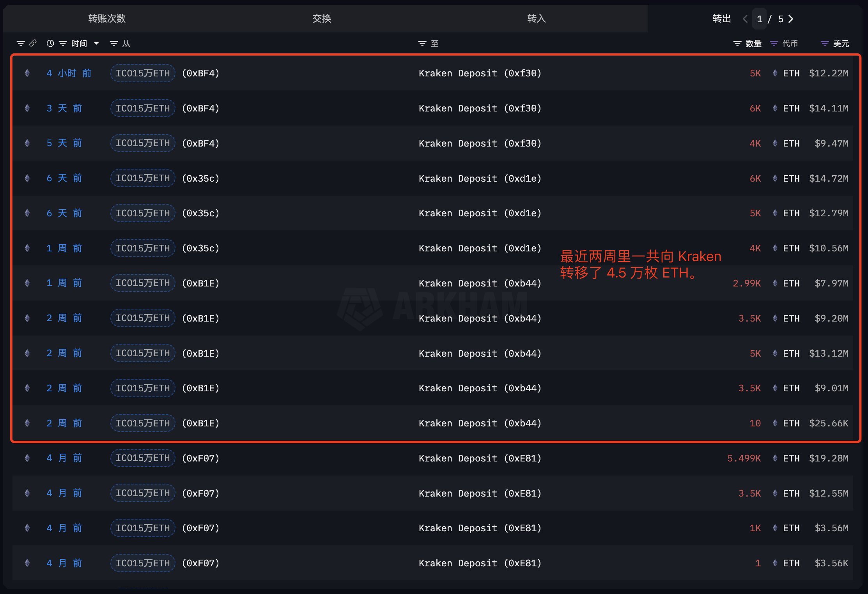
Task: Click the page number field showing 1
Action: click(x=760, y=18)
